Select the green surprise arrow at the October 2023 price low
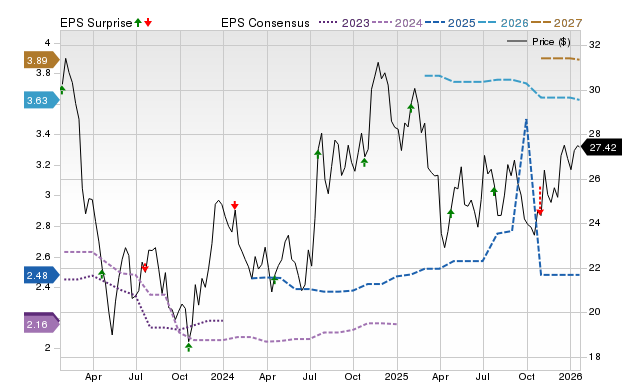 click(x=189, y=347)
